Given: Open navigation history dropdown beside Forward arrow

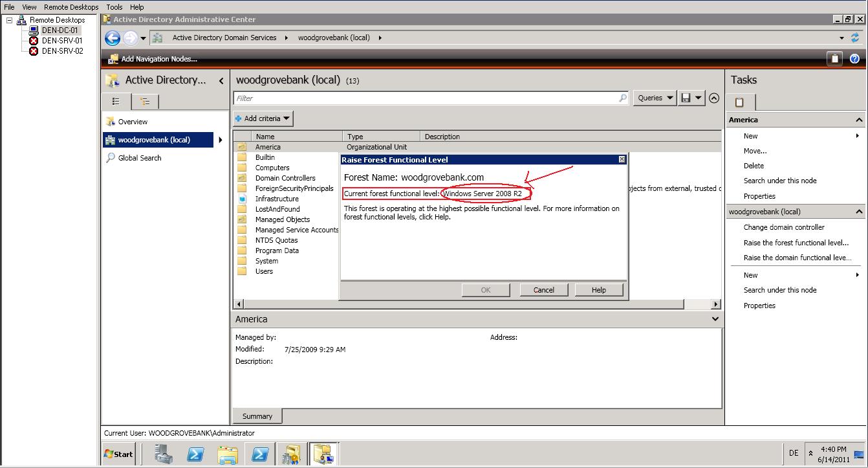Looking at the screenshot, I should coord(143,38).
